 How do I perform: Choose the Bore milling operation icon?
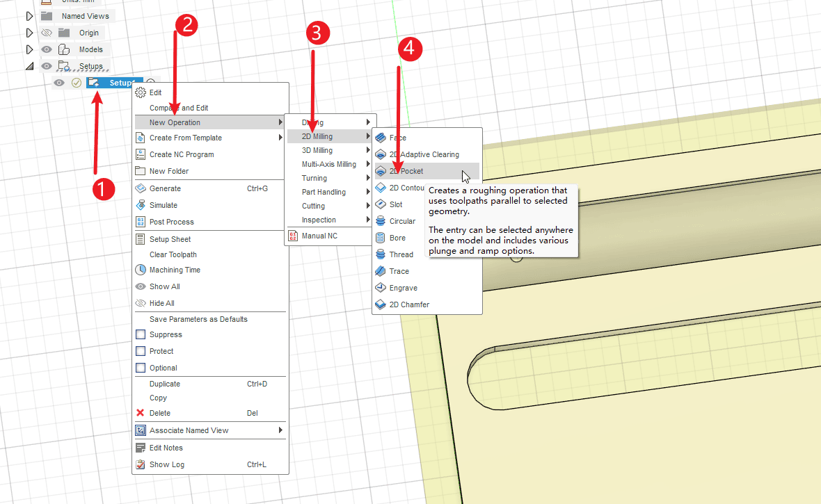[x=381, y=238]
